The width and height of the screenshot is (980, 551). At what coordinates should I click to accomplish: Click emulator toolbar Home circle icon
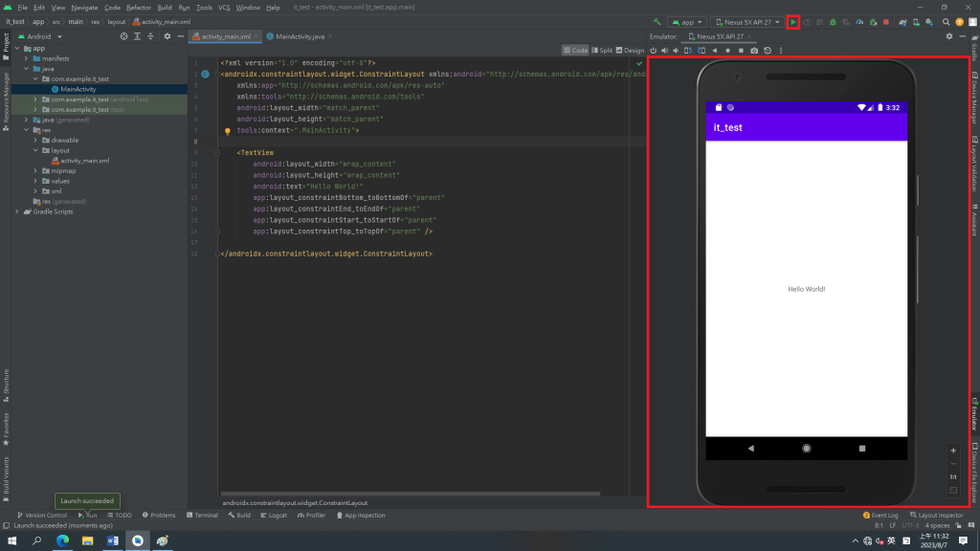pyautogui.click(x=727, y=51)
